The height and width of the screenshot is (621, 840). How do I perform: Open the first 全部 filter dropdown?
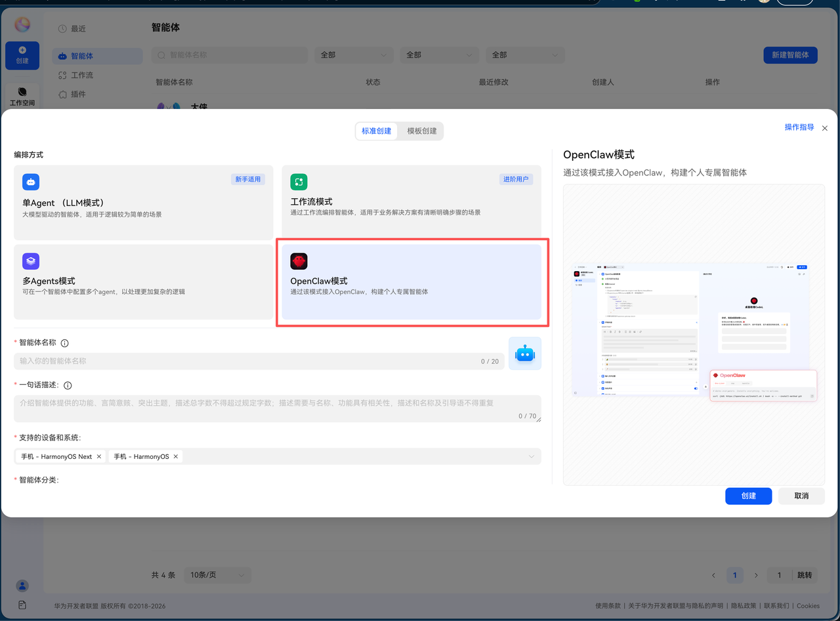point(354,55)
